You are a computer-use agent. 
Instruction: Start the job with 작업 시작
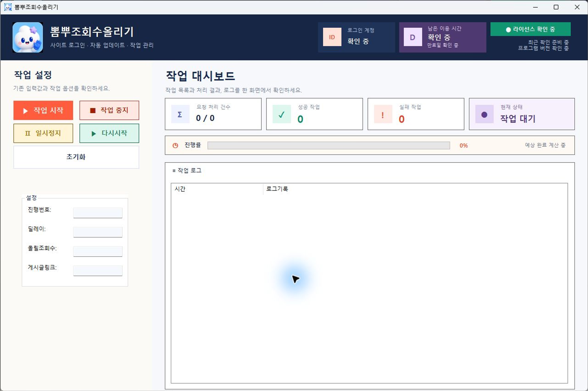[43, 110]
